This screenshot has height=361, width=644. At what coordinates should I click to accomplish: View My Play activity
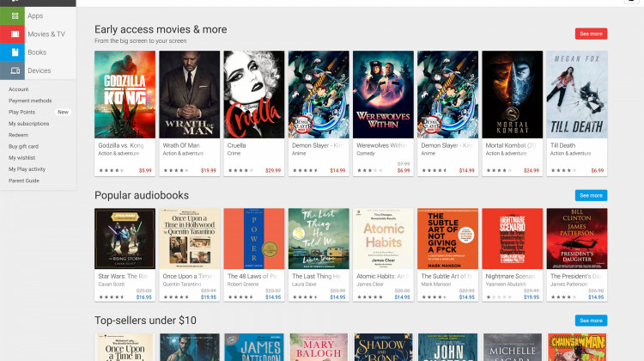[x=27, y=169]
